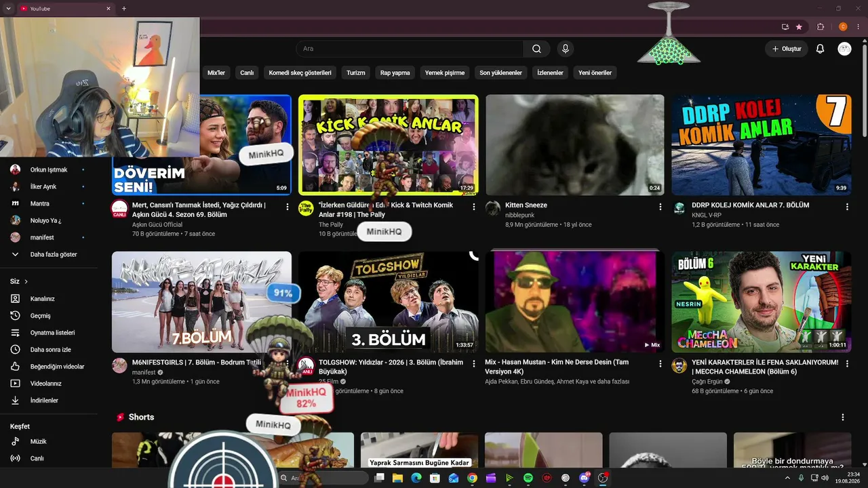Click the Oluştur create button
This screenshot has height=488, width=868.
coord(787,49)
